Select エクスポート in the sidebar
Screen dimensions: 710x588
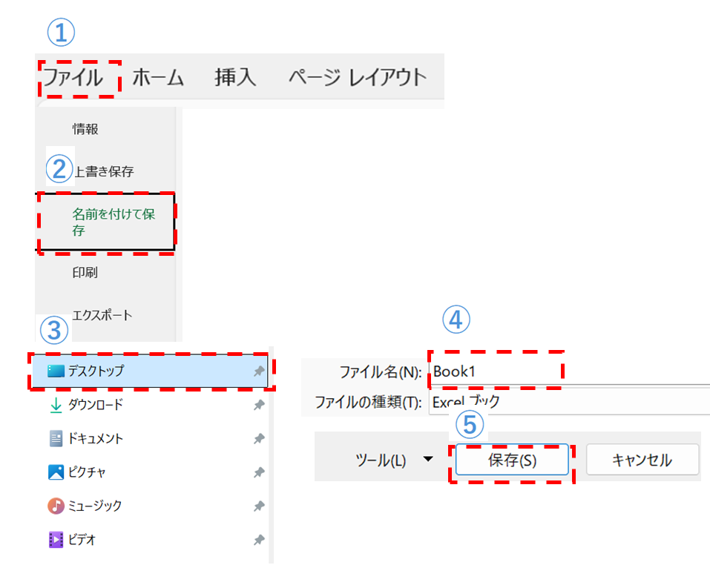[102, 315]
